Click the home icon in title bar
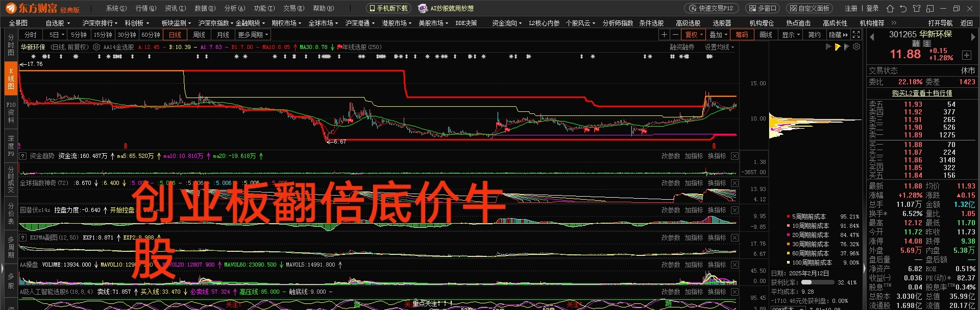 890,8
